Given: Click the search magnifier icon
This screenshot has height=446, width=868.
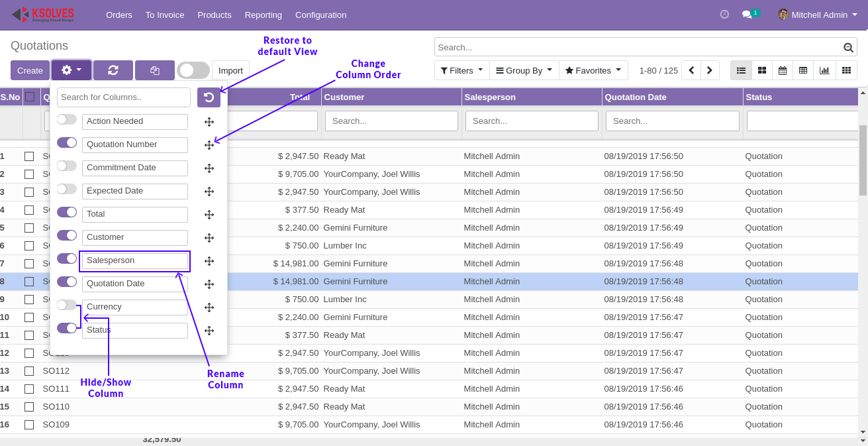Looking at the screenshot, I should (848, 48).
